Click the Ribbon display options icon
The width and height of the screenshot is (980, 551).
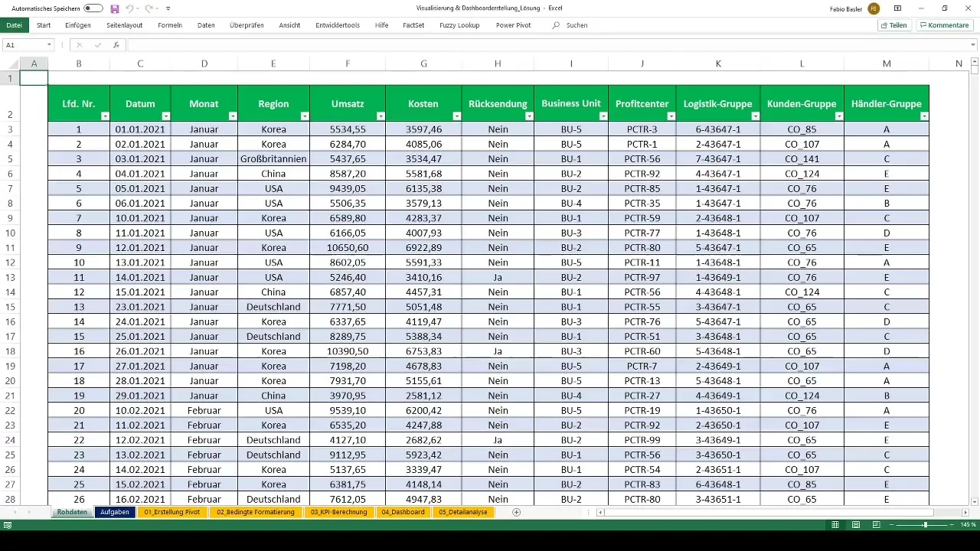pyautogui.click(x=897, y=8)
